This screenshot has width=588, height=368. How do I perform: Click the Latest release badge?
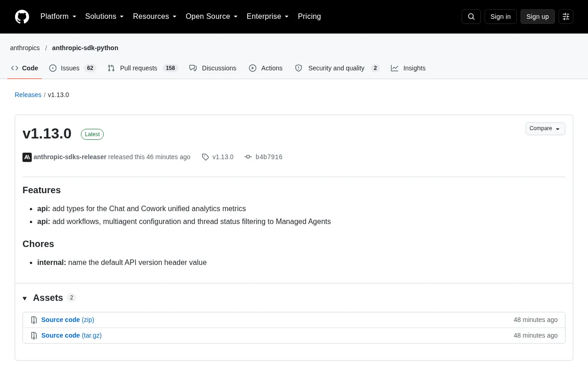pyautogui.click(x=92, y=134)
